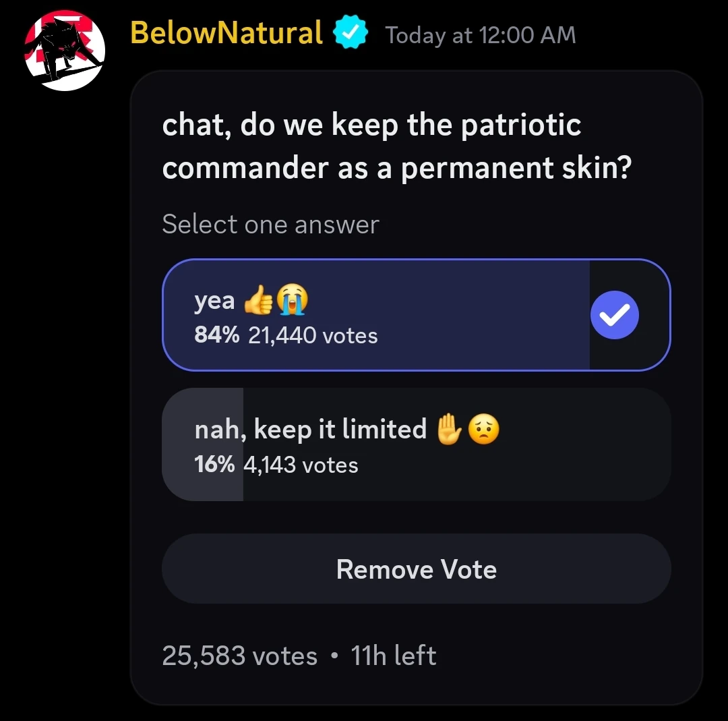Click the worried face emoji
Image resolution: width=728 pixels, height=721 pixels.
click(483, 429)
